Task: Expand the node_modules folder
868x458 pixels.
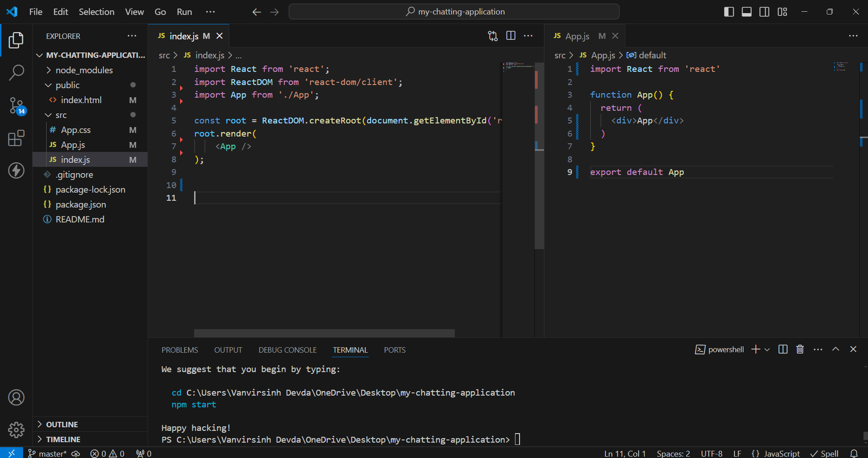Action: click(x=90, y=70)
